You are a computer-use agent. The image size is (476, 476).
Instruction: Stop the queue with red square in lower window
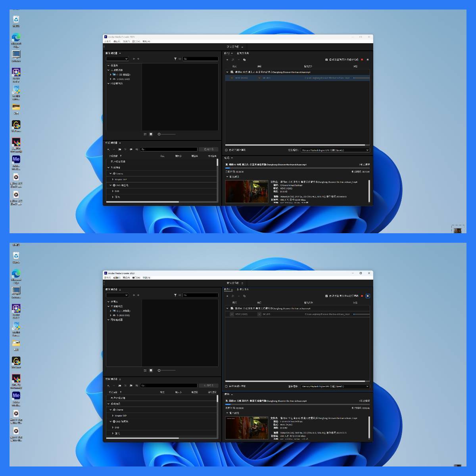pos(362,296)
